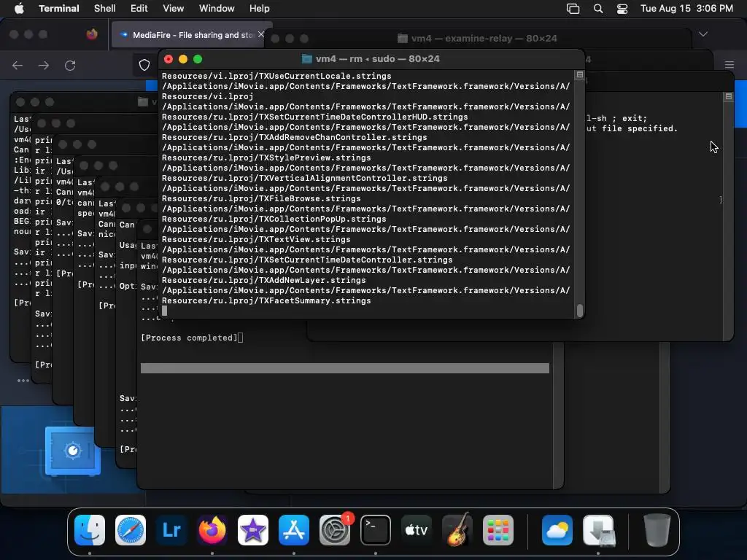Go forward in the Firefox browser
747x560 pixels.
pos(43,65)
